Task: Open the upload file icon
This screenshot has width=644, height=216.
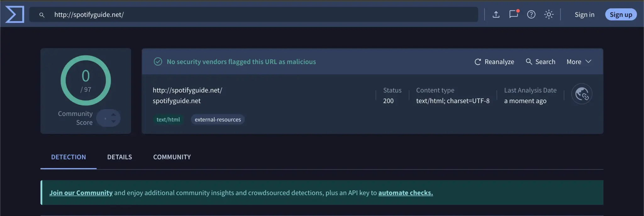Action: tap(496, 14)
